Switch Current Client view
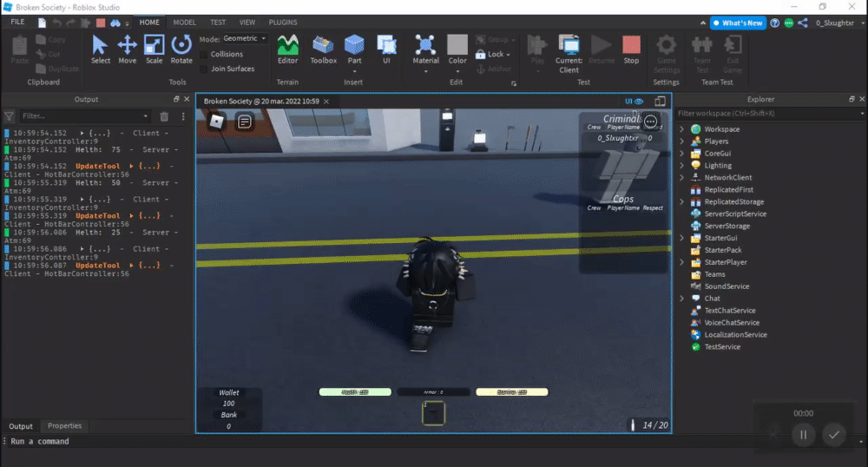Screen dimensions: 868x467 click(569, 54)
